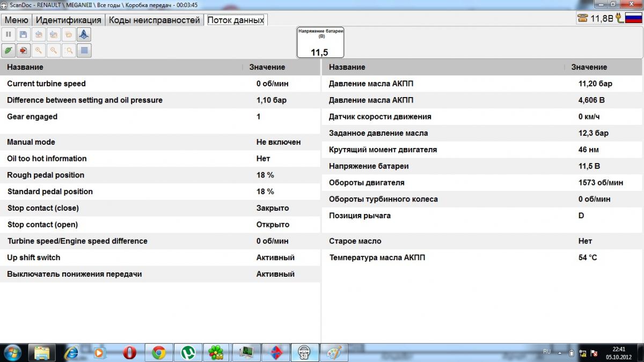
Task: Select Заданное давление масла row
Action: coord(482,133)
